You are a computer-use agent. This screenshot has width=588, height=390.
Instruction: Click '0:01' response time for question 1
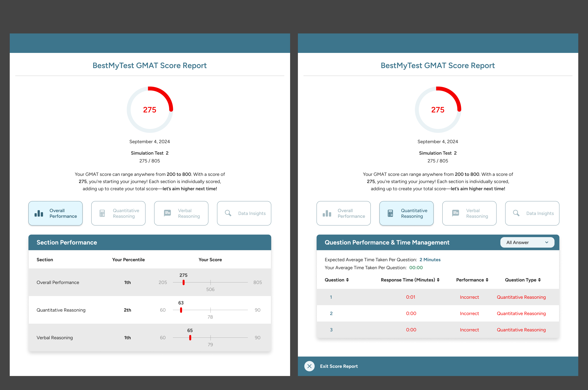(410, 297)
